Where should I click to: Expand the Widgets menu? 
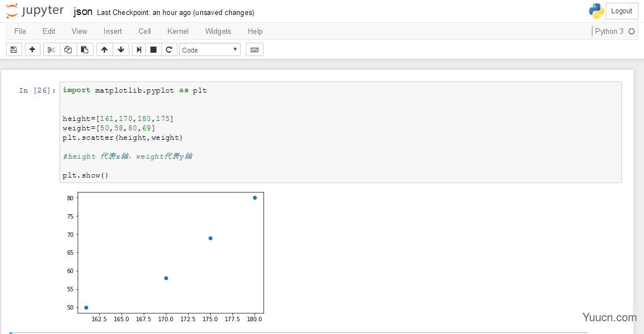tap(218, 31)
